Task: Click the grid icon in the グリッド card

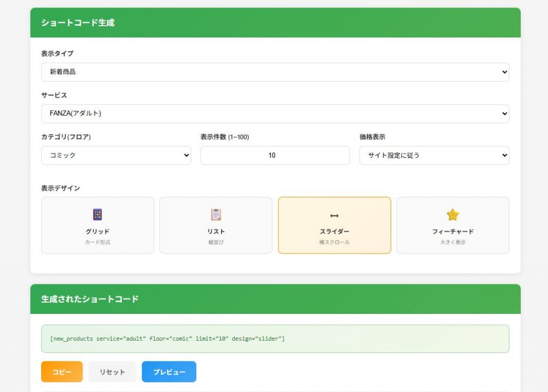Action: coord(97,215)
